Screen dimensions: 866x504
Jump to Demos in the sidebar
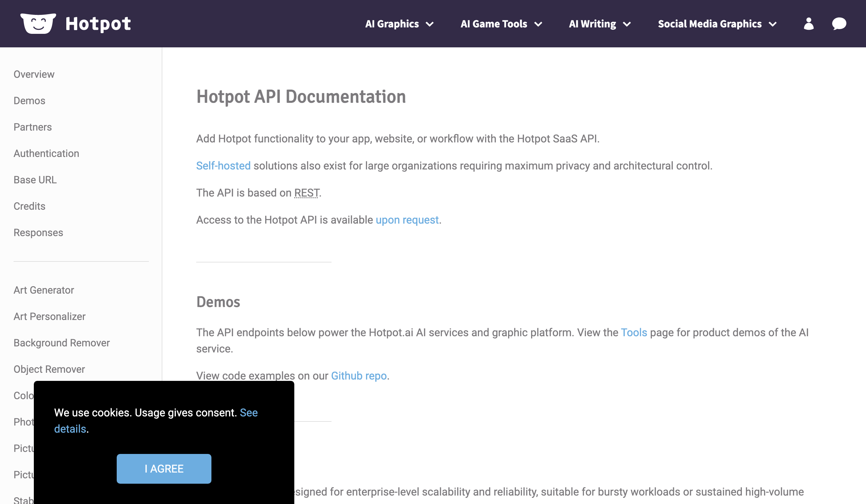click(x=29, y=101)
